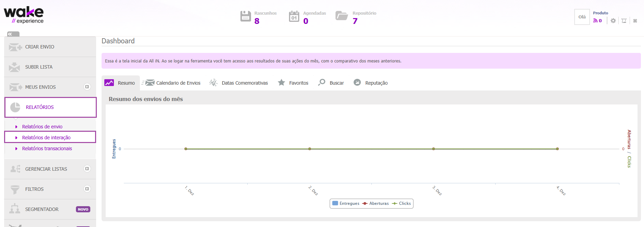Click the Relatórios pie chart icon
Image resolution: width=644 pixels, height=227 pixels.
point(15,107)
